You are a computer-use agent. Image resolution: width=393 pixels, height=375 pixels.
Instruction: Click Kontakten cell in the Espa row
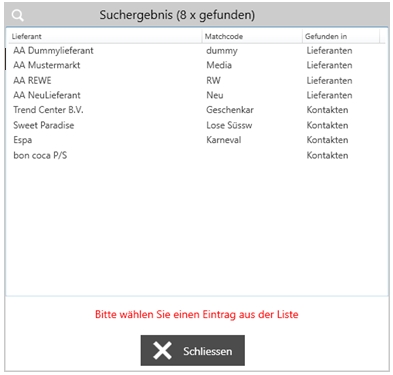coord(327,140)
